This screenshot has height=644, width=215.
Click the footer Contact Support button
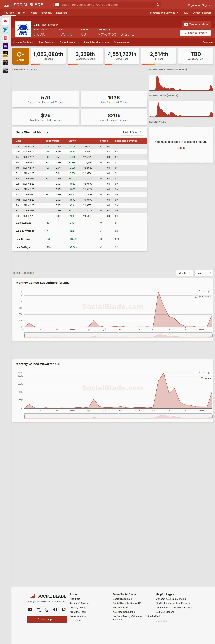(47, 619)
